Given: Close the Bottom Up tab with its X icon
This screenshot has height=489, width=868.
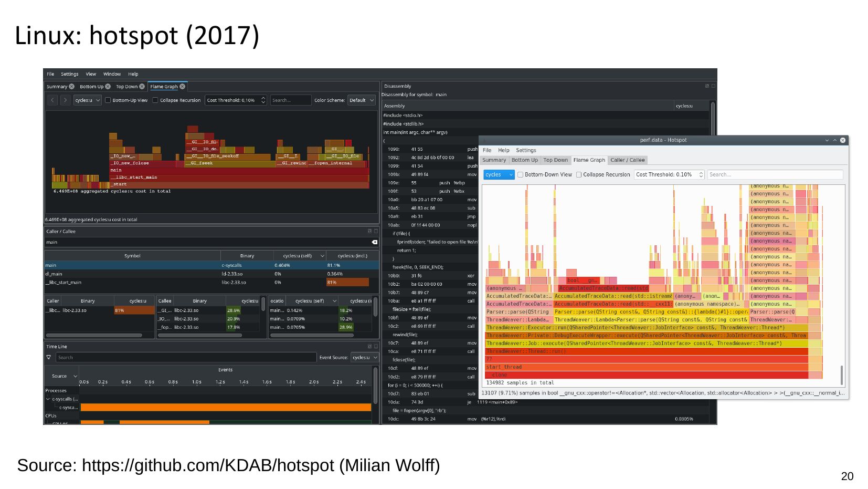Looking at the screenshot, I should (x=108, y=87).
